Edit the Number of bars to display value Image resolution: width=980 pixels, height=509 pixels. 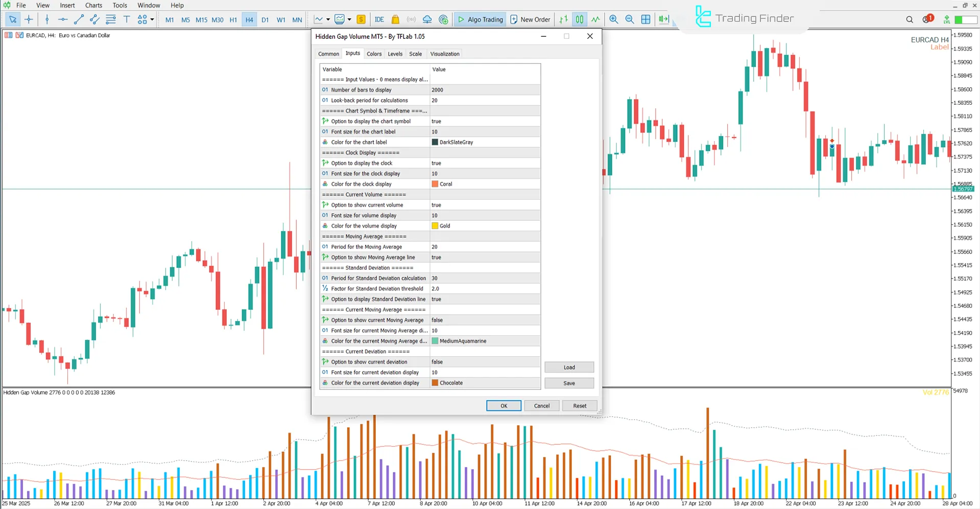(x=484, y=89)
